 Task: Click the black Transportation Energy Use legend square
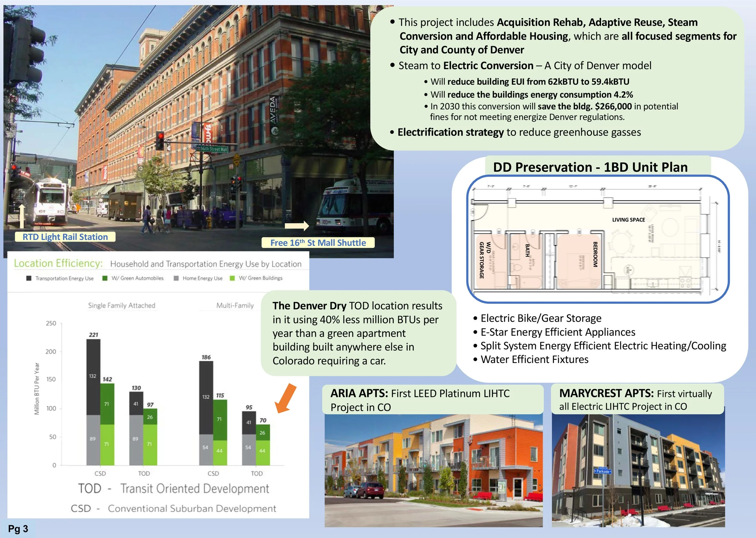pos(29,278)
